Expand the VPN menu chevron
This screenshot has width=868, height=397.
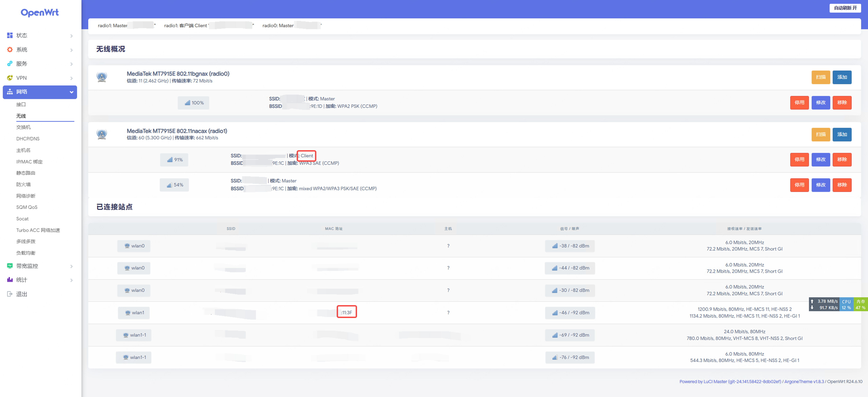(x=71, y=78)
